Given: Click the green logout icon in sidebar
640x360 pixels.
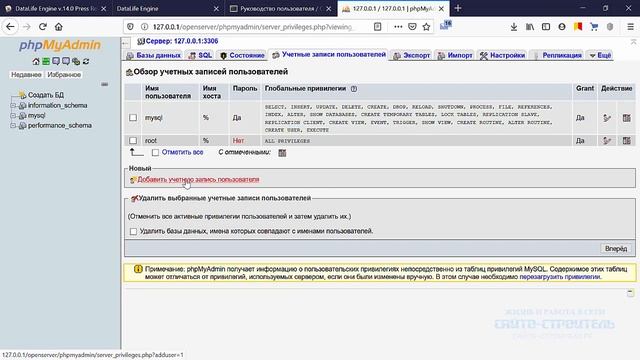Looking at the screenshot, I should [x=46, y=62].
